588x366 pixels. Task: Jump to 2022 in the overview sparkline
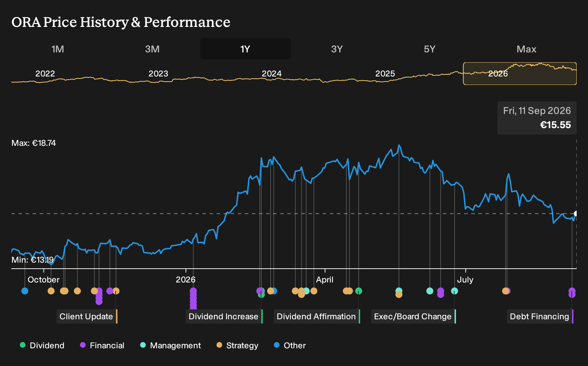(45, 74)
